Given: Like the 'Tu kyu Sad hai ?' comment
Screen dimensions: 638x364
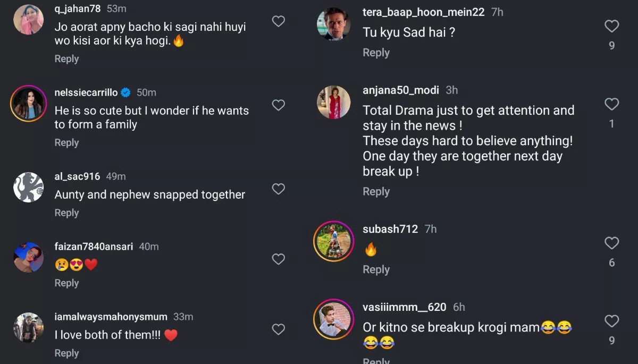Looking at the screenshot, I should [611, 26].
